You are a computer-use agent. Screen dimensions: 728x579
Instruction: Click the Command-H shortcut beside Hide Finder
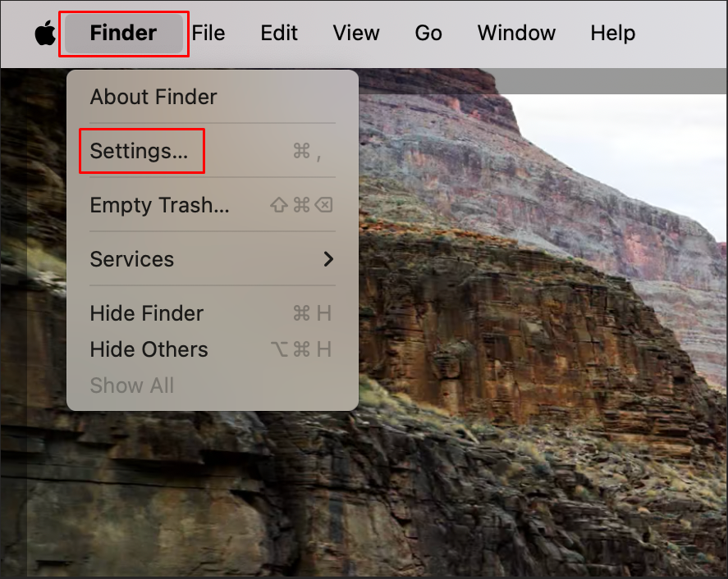[312, 313]
